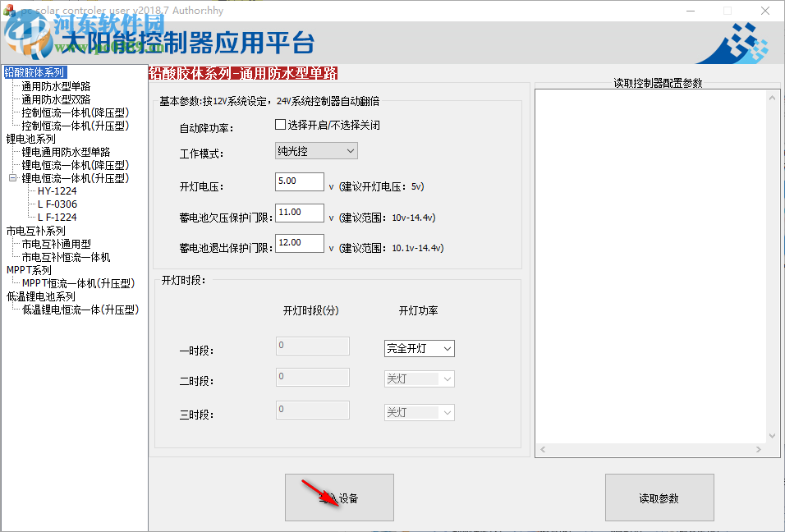Click the 铅酸胶体系列-通用防水型单路 red heading

coord(243,73)
